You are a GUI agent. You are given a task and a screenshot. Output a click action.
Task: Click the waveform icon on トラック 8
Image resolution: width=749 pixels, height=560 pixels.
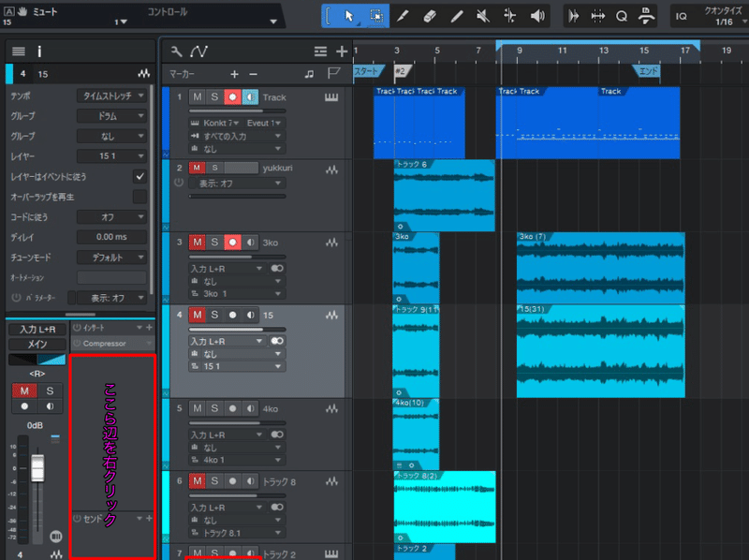point(332,481)
